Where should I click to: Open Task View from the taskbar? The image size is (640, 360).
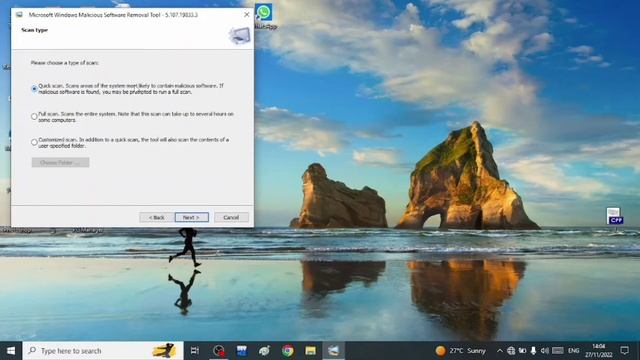pyautogui.click(x=195, y=351)
